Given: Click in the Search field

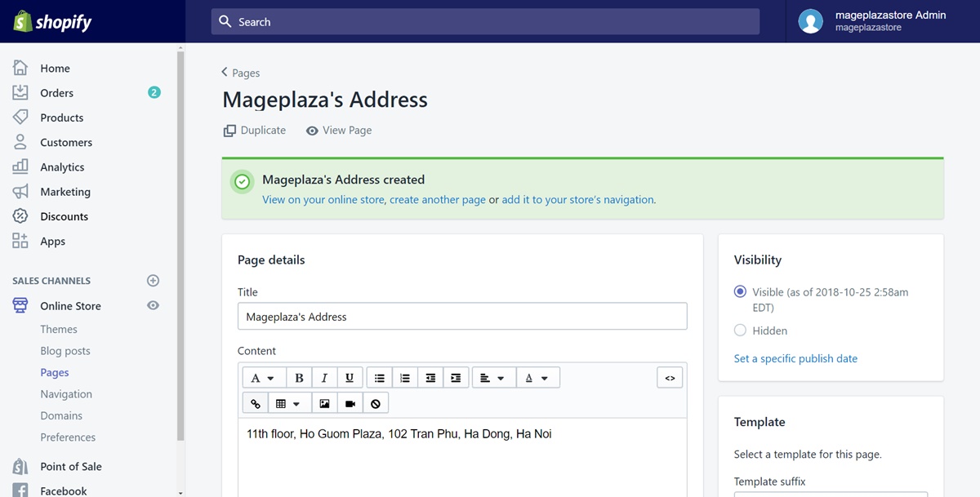Looking at the screenshot, I should coord(485,22).
